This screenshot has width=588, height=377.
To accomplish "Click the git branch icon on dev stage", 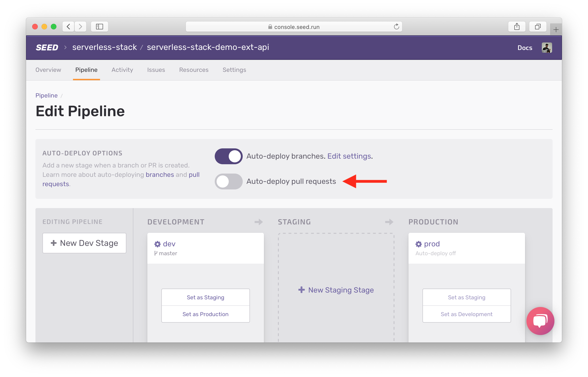I will tap(156, 253).
